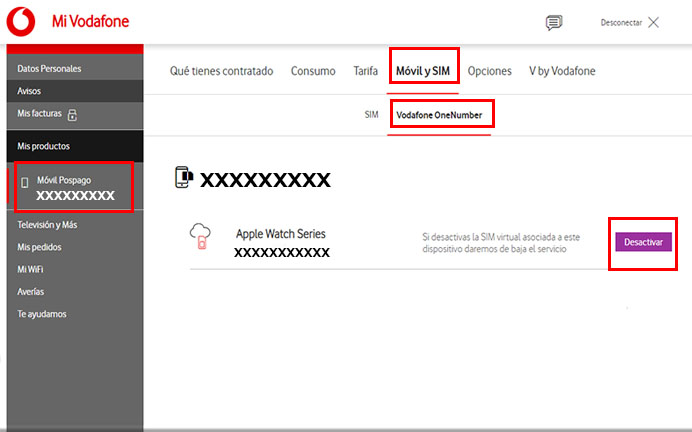Click the Desconectar X icon
This screenshot has width=692, height=432.
tap(653, 22)
